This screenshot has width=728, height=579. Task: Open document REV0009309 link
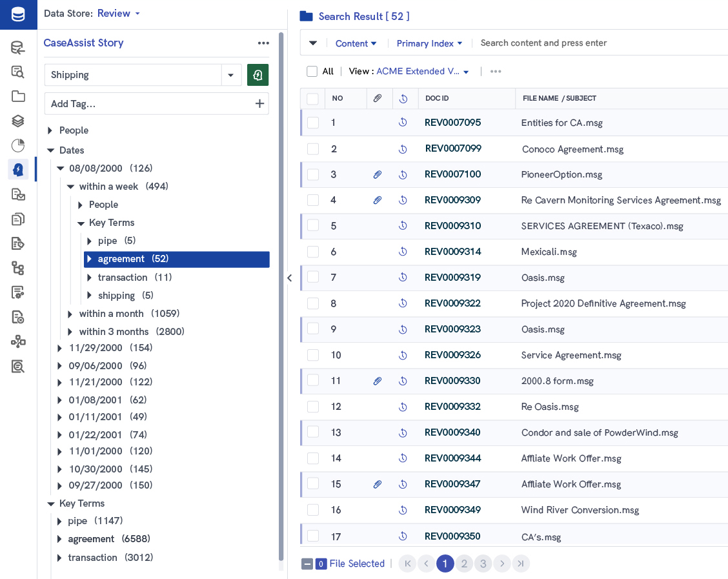pyautogui.click(x=452, y=200)
